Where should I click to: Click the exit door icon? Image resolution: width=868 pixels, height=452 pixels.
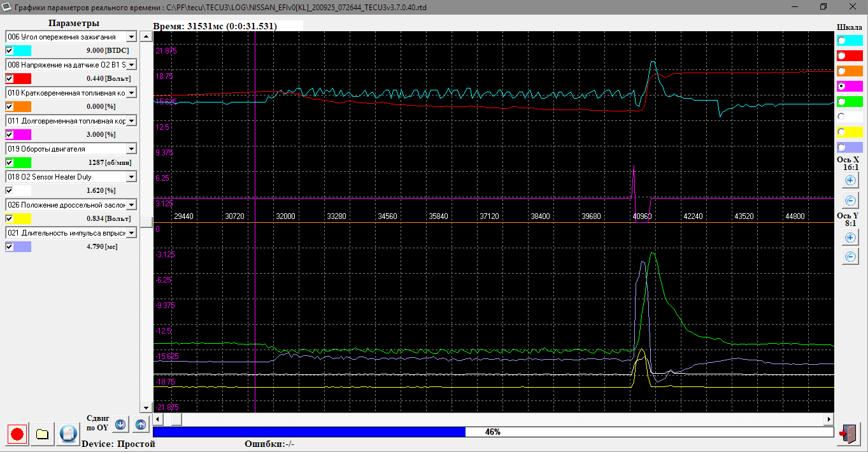tap(848, 434)
